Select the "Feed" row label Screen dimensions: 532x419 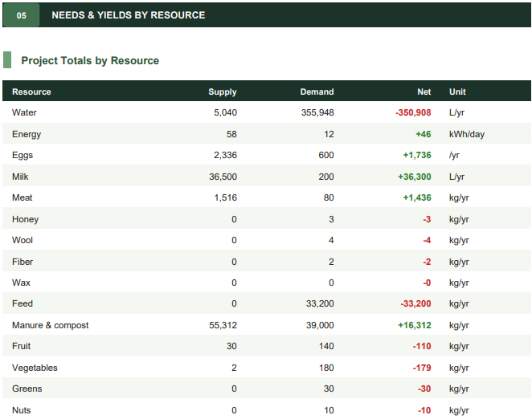(23, 303)
